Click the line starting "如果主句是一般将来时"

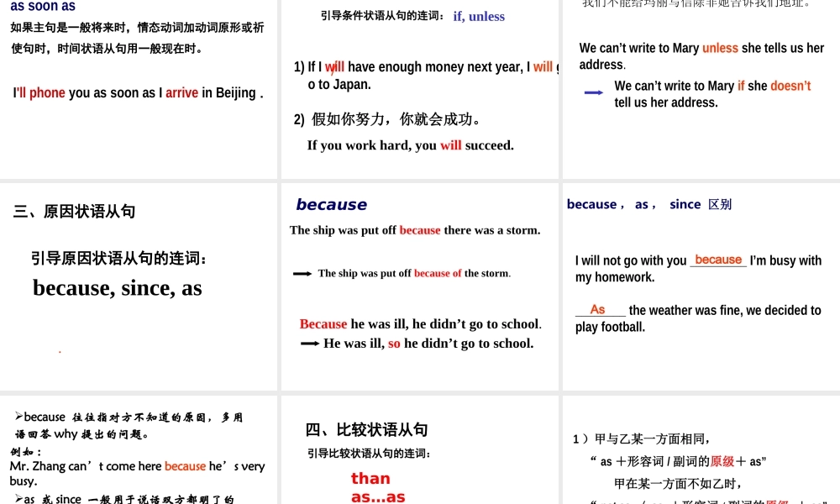(x=137, y=28)
